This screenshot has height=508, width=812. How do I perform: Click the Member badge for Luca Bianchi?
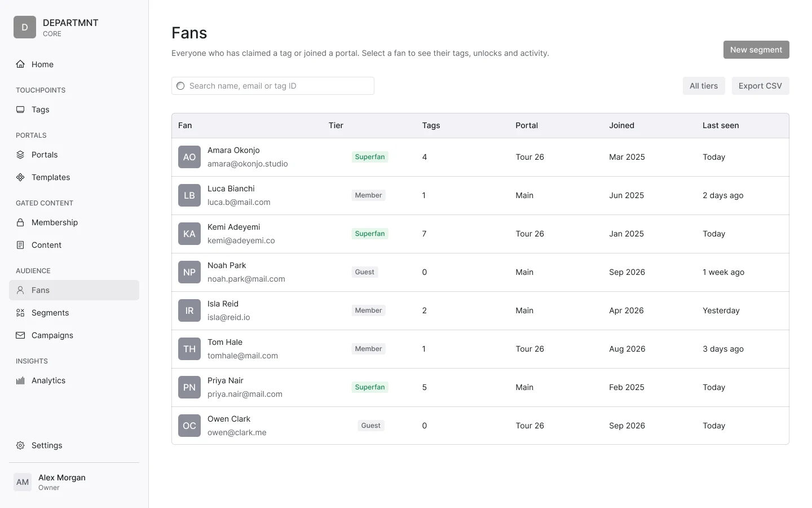369,195
